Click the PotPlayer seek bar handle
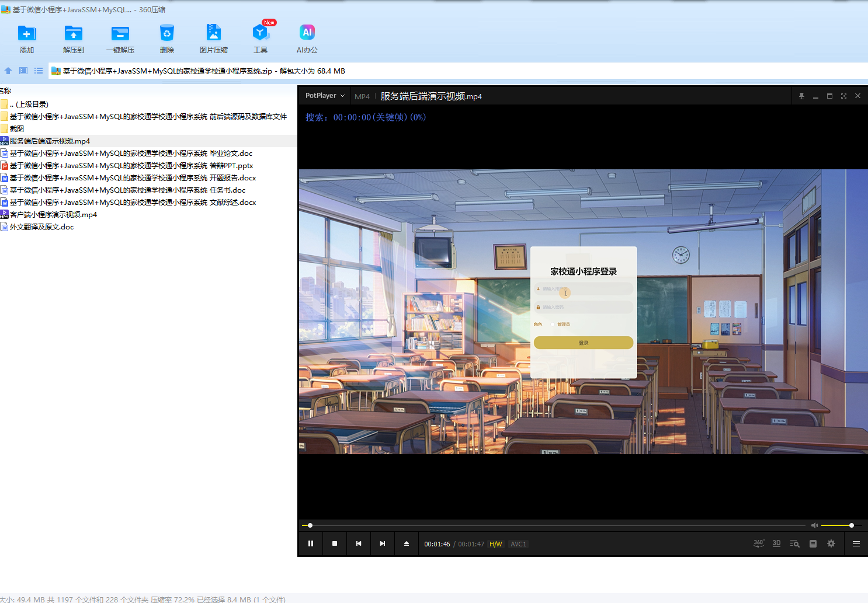868x603 pixels. click(x=310, y=525)
